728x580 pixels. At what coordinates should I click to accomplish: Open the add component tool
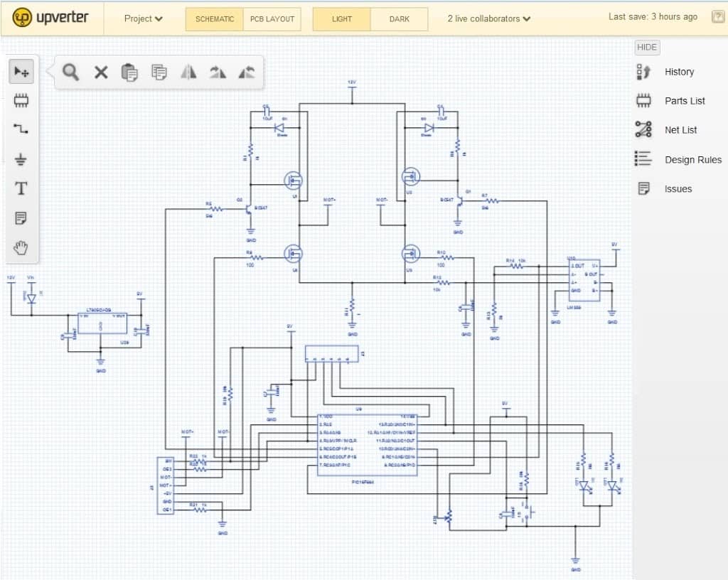click(x=21, y=100)
